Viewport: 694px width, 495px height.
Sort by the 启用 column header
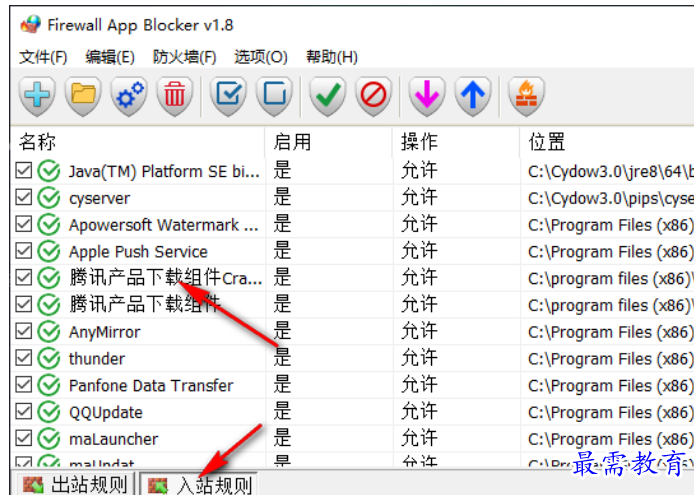[x=329, y=143]
